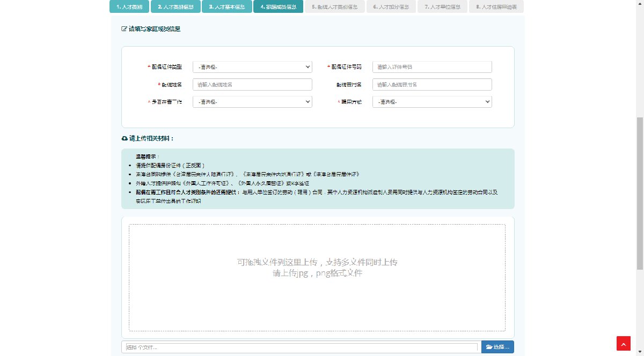The height and width of the screenshot is (356, 644).
Task: Open the 是否在青工作 dropdown
Action: pyautogui.click(x=252, y=102)
